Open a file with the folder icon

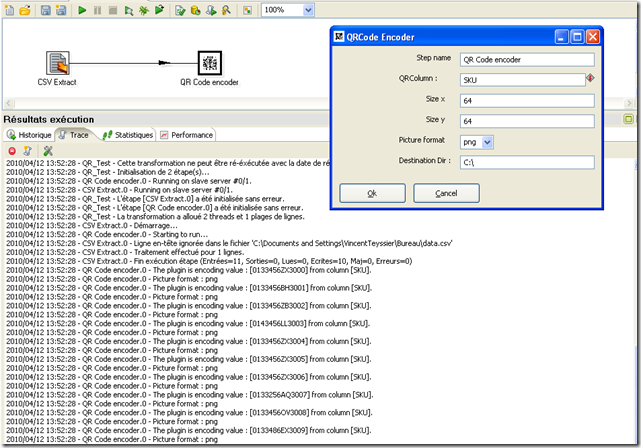[x=25, y=10]
